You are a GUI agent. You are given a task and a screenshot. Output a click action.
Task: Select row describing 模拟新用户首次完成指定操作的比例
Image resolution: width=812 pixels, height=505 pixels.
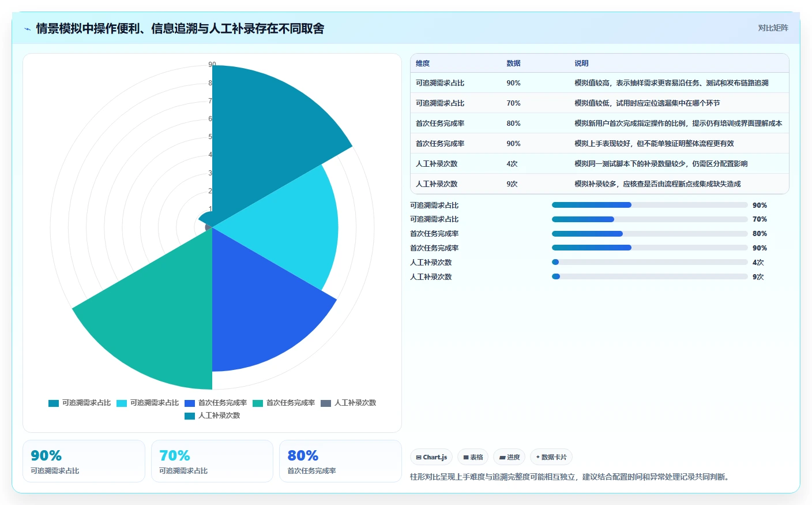tap(599, 123)
